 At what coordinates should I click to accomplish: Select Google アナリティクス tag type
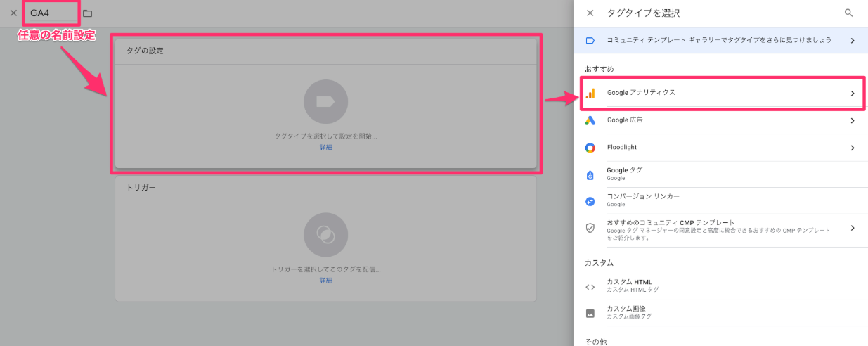(720, 93)
